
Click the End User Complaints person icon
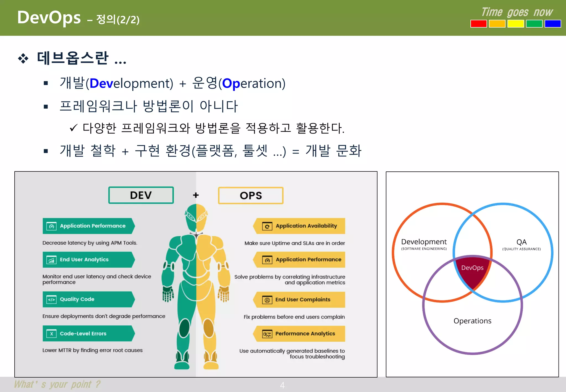[x=267, y=300]
